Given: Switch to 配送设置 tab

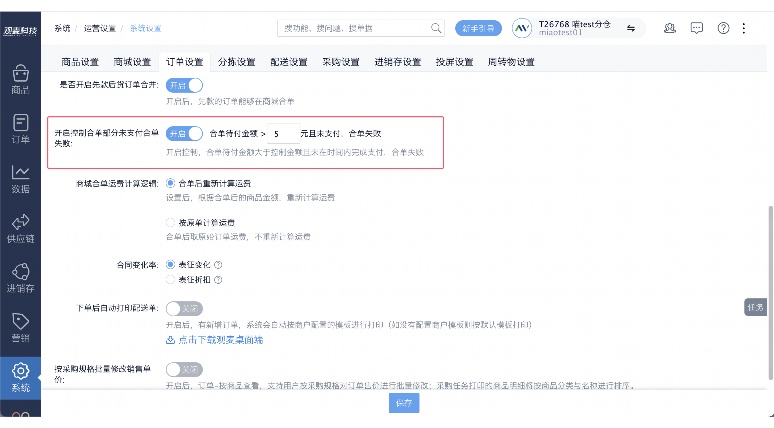Looking at the screenshot, I should pos(289,62).
